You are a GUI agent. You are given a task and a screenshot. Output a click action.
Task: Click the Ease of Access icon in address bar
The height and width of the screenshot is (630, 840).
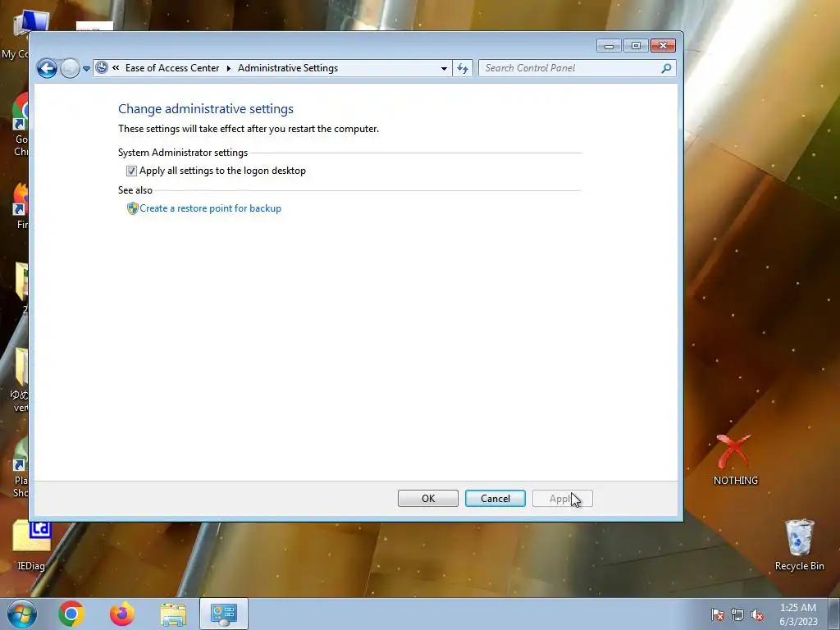pyautogui.click(x=102, y=67)
